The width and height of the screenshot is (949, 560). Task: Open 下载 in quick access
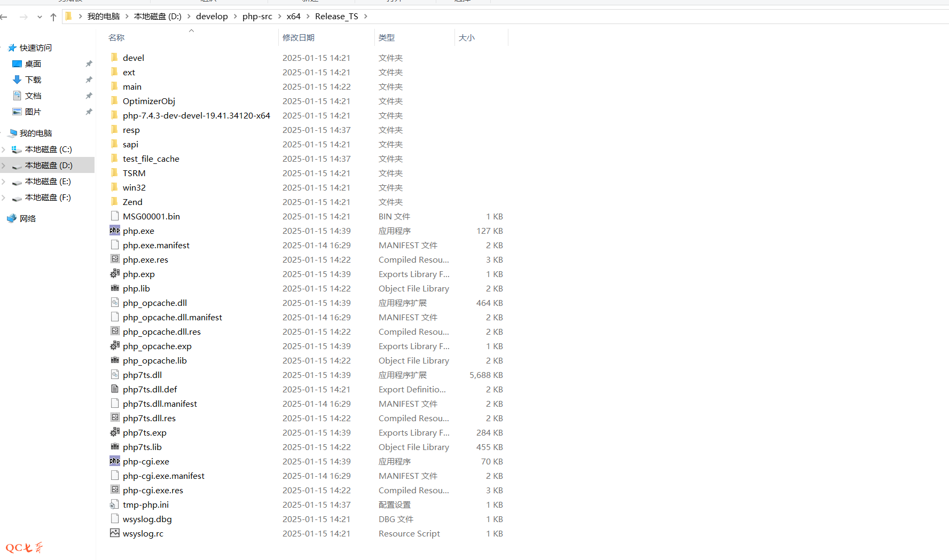pyautogui.click(x=33, y=80)
